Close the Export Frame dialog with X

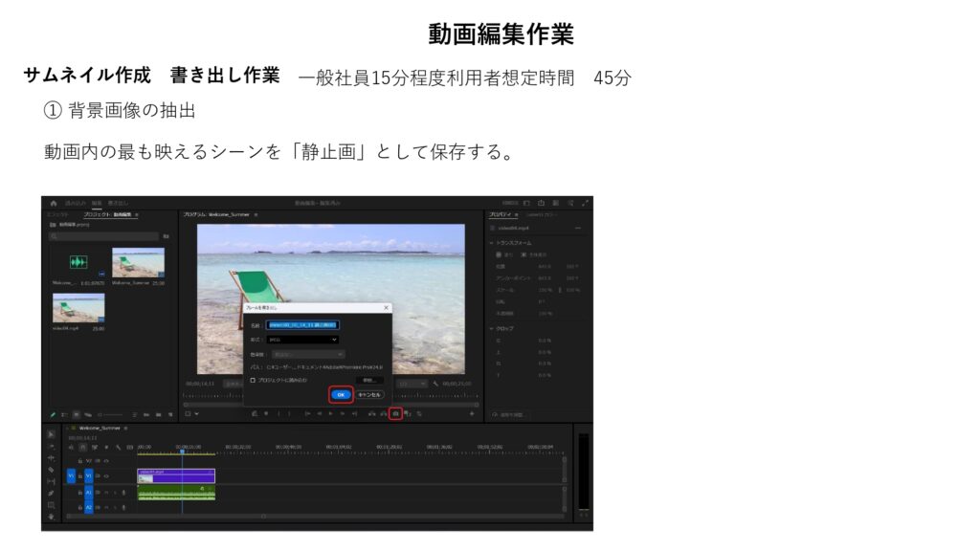coord(386,308)
